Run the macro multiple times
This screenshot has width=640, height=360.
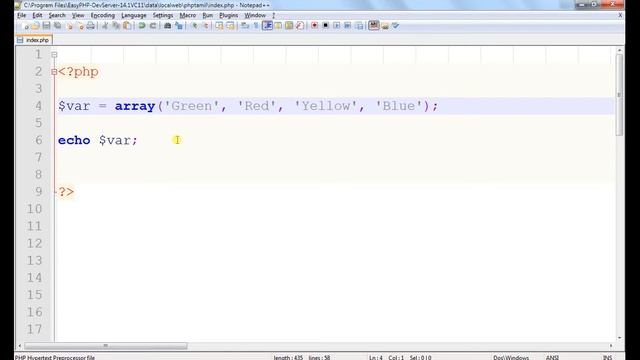tap(347, 26)
